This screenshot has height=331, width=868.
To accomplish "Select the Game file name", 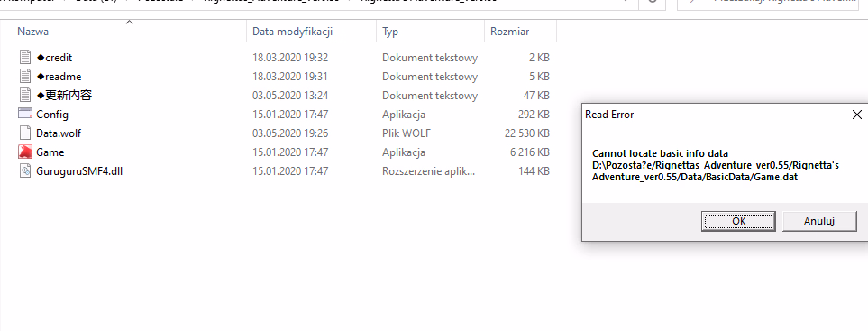I will [x=50, y=152].
